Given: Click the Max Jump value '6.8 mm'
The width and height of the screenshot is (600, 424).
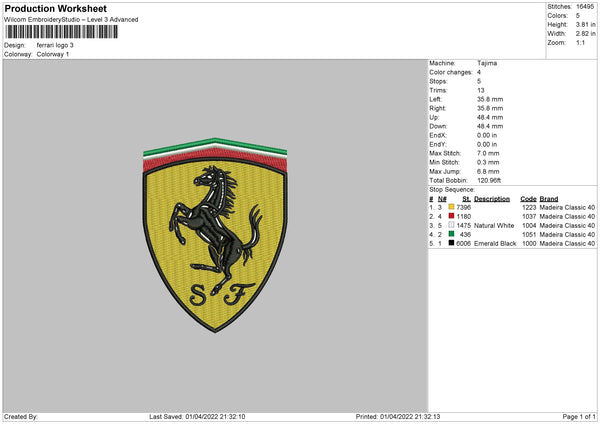Looking at the screenshot, I should 488,171.
